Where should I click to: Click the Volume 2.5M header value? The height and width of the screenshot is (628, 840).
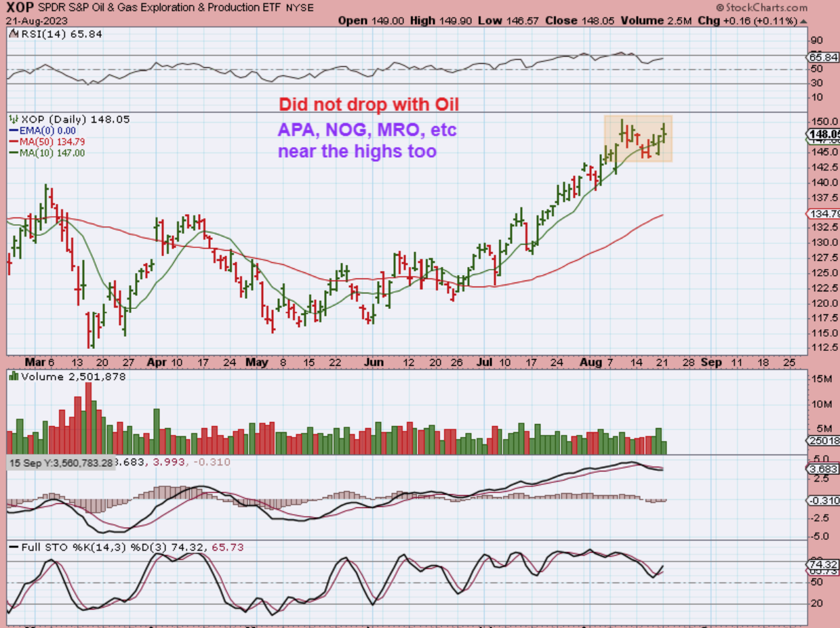coord(657,20)
